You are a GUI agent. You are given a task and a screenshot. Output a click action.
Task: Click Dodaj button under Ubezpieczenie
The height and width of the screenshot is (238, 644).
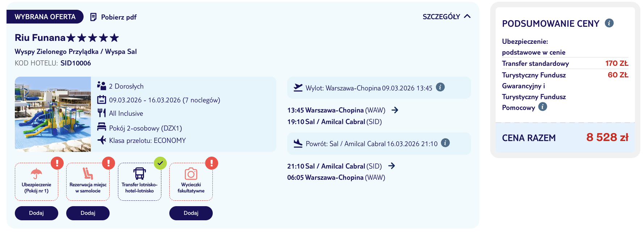[37, 213]
